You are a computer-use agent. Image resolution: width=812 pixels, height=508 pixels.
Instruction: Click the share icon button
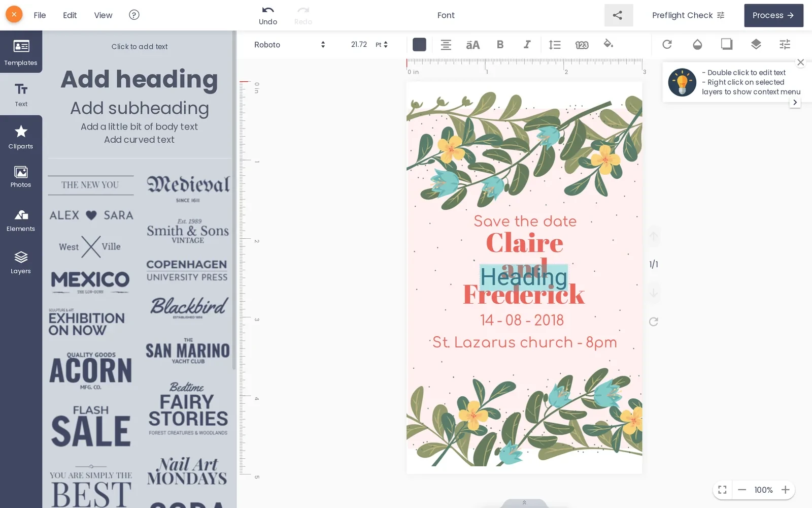618,15
